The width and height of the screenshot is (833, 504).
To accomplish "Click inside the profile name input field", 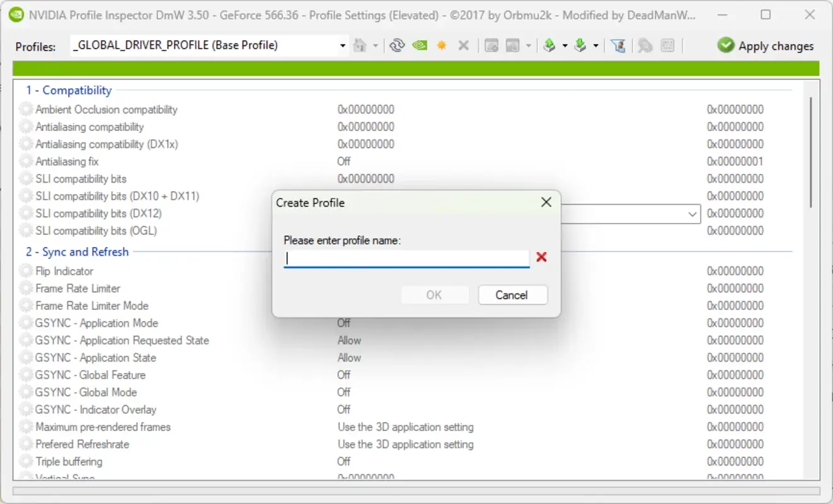I will pyautogui.click(x=406, y=257).
